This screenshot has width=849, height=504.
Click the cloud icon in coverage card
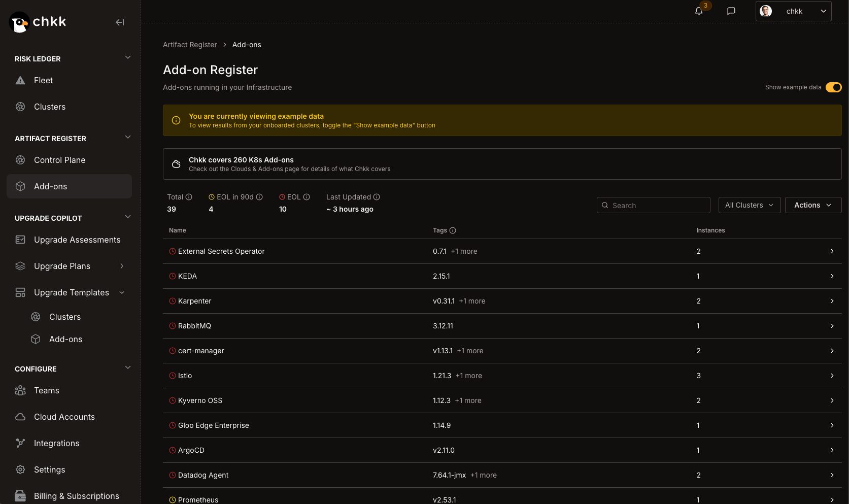(x=176, y=164)
